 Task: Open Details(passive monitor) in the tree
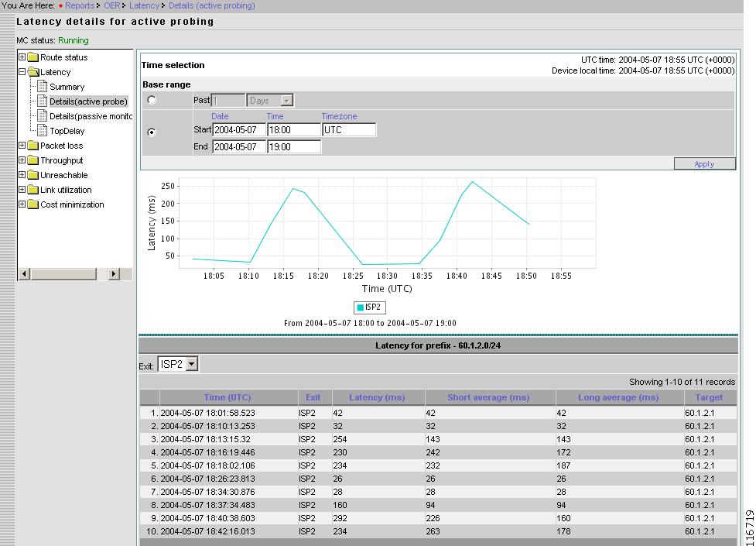pos(91,116)
